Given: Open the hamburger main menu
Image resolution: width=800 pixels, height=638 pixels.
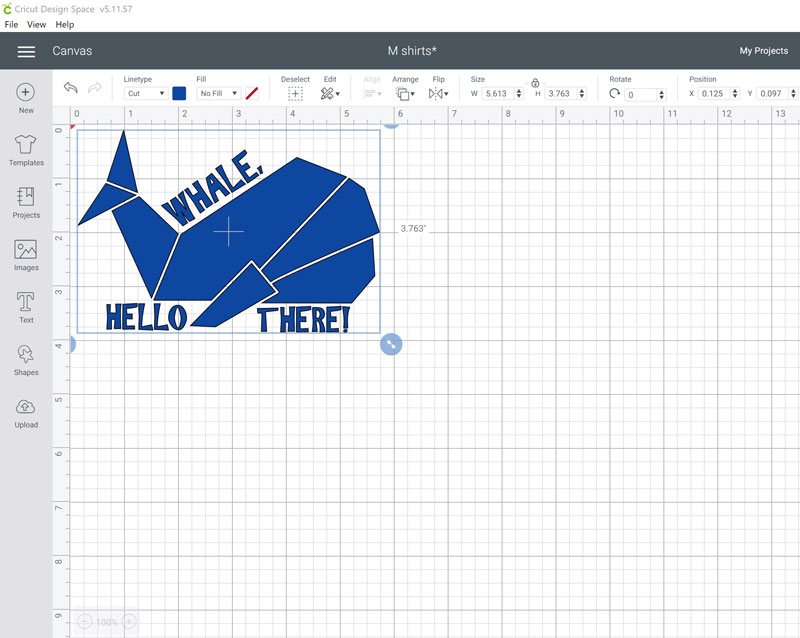Looking at the screenshot, I should click(x=26, y=51).
